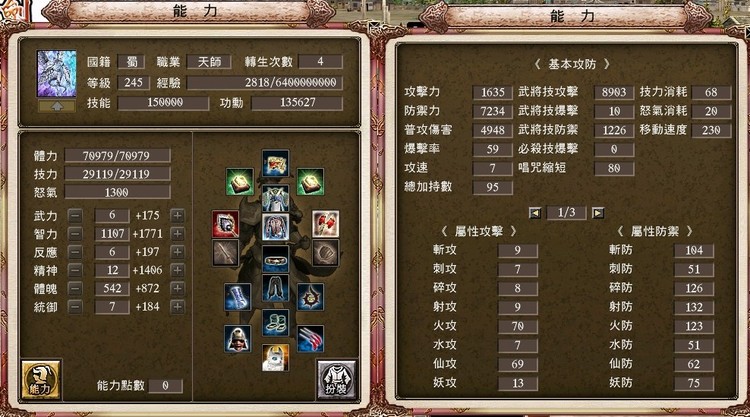Screen dimensions: 750x417
Task: Select the belt equipment slot icon
Action: pyautogui.click(x=275, y=259)
